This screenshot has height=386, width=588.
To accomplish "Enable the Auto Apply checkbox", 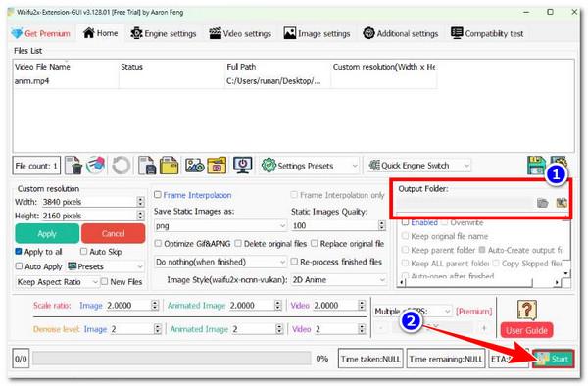I will coord(19,266).
